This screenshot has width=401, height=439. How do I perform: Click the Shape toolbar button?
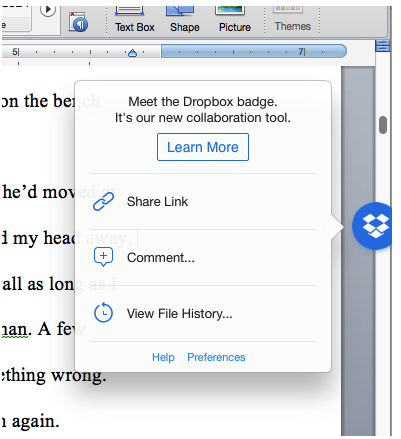click(184, 20)
